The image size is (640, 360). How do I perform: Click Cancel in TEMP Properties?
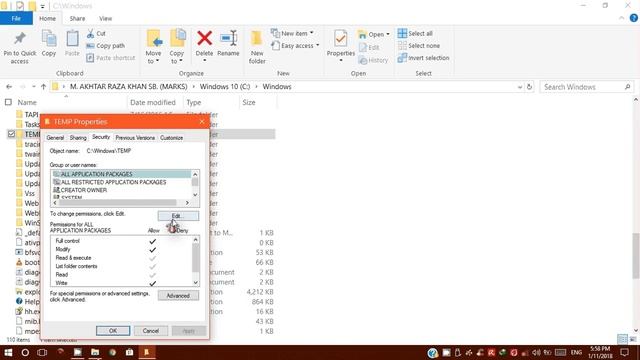151,331
